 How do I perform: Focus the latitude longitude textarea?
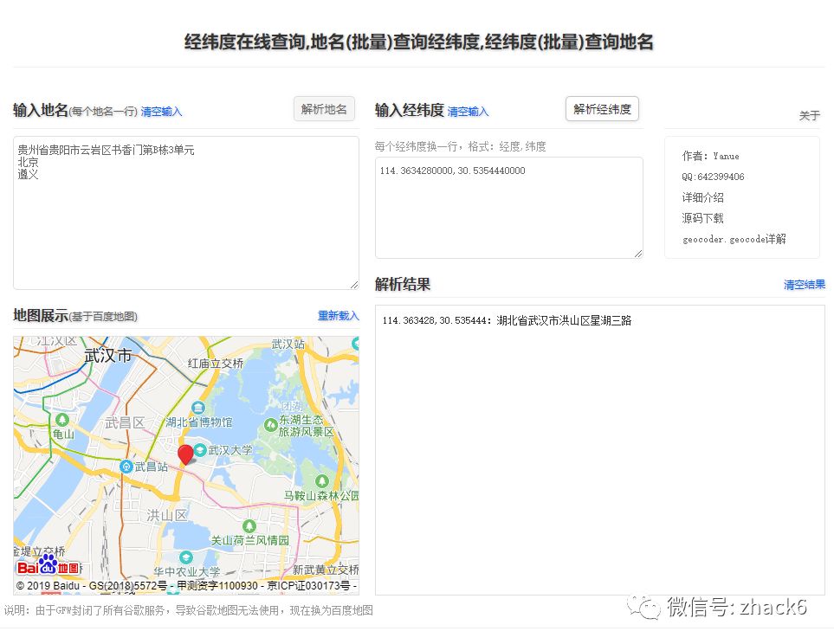[x=509, y=208]
